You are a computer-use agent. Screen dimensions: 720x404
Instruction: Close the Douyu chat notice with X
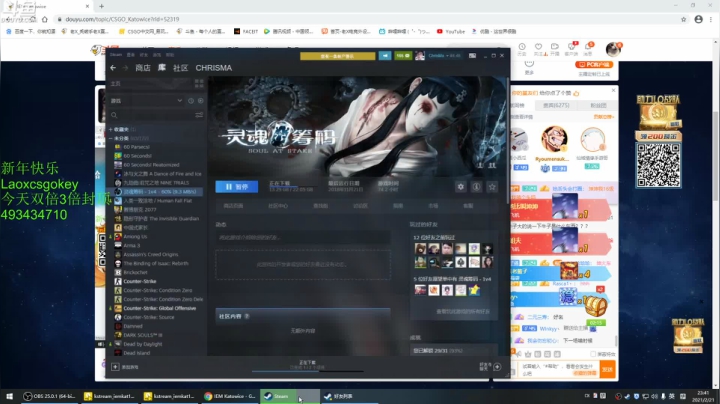point(613,90)
